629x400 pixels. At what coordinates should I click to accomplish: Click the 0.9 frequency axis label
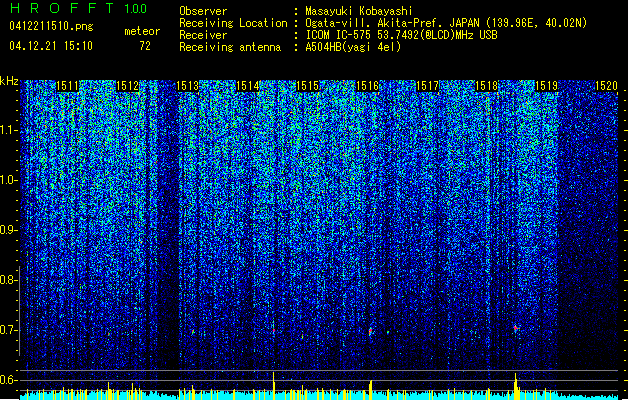tap(8, 230)
